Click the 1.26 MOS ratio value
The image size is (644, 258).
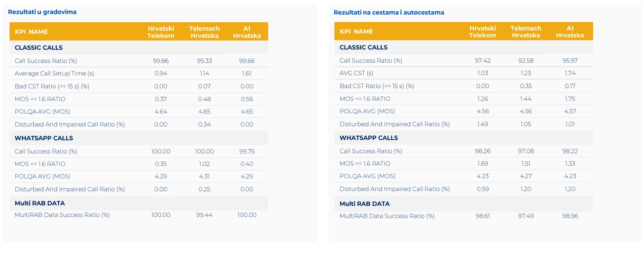pos(483,99)
